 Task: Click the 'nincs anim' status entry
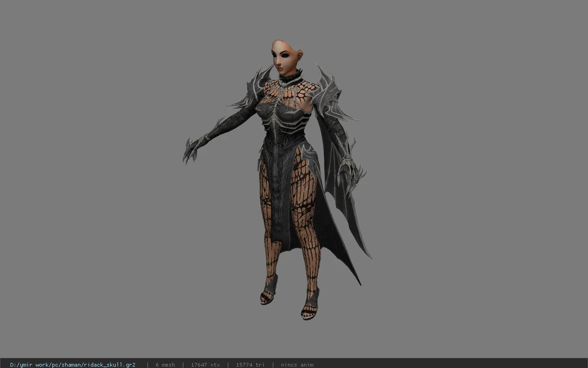[x=297, y=365]
